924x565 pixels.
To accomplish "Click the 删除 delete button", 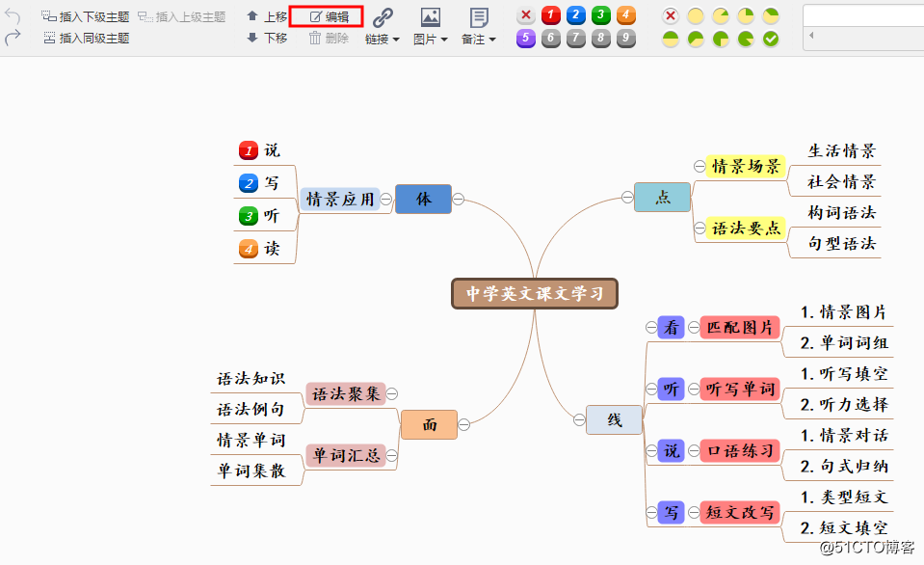I will click(329, 39).
